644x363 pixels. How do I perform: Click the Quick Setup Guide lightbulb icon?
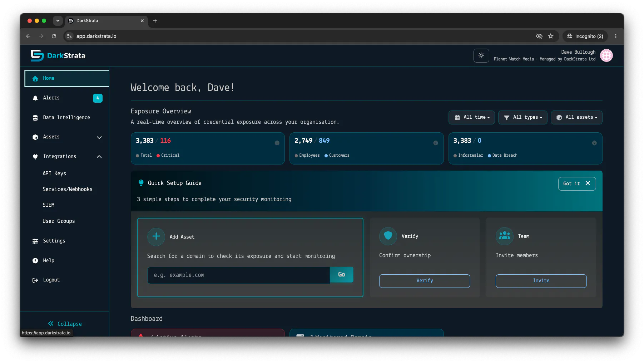tap(141, 183)
